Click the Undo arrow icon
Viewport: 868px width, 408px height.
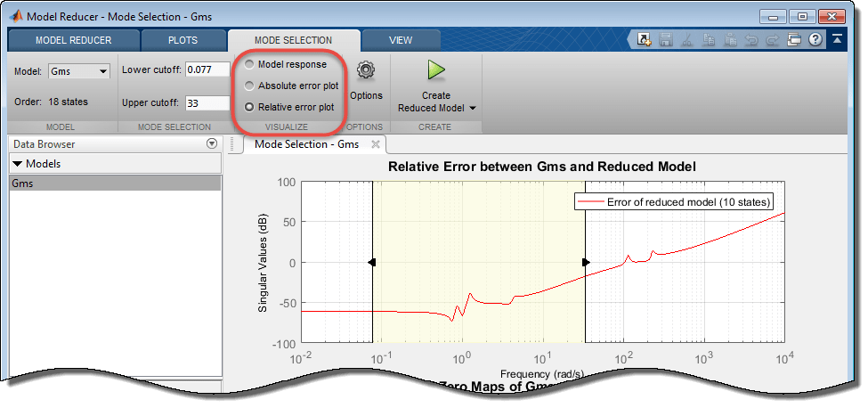[751, 39]
